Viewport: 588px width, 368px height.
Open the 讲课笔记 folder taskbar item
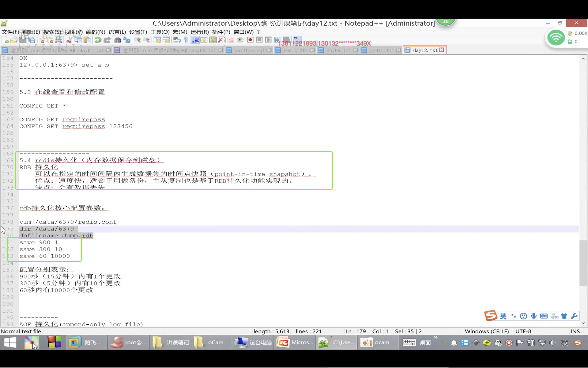pos(171,342)
